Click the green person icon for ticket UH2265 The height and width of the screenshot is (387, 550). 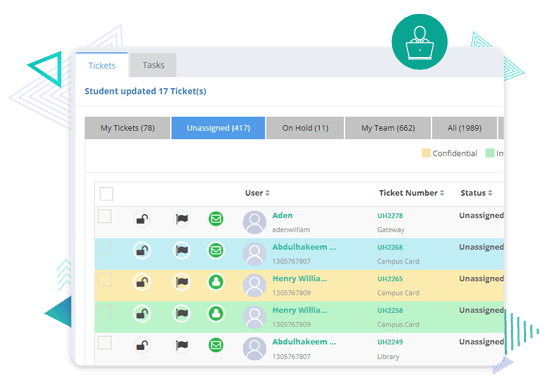click(x=216, y=282)
